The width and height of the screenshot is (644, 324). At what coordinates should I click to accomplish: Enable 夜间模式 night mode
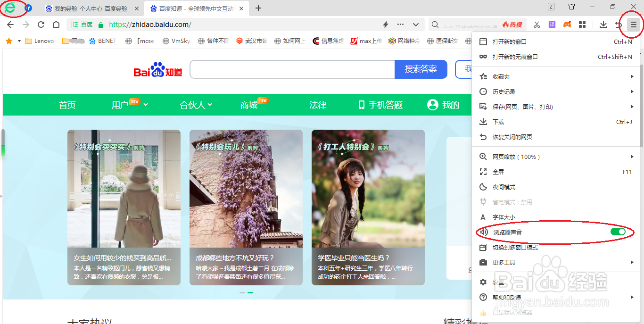tap(555, 187)
